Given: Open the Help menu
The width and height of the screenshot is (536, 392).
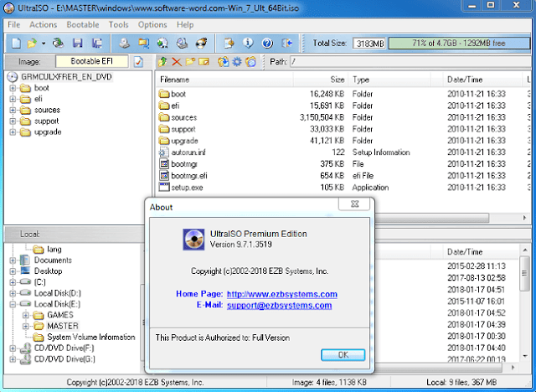Looking at the screenshot, I should (x=185, y=24).
